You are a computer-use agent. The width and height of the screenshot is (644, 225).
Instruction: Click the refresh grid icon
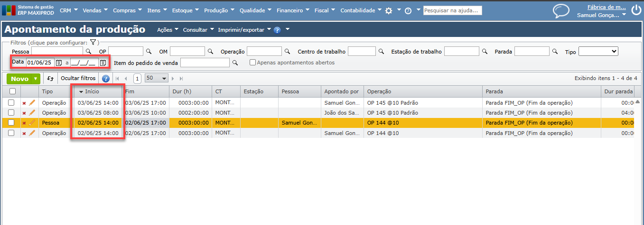pyautogui.click(x=50, y=79)
